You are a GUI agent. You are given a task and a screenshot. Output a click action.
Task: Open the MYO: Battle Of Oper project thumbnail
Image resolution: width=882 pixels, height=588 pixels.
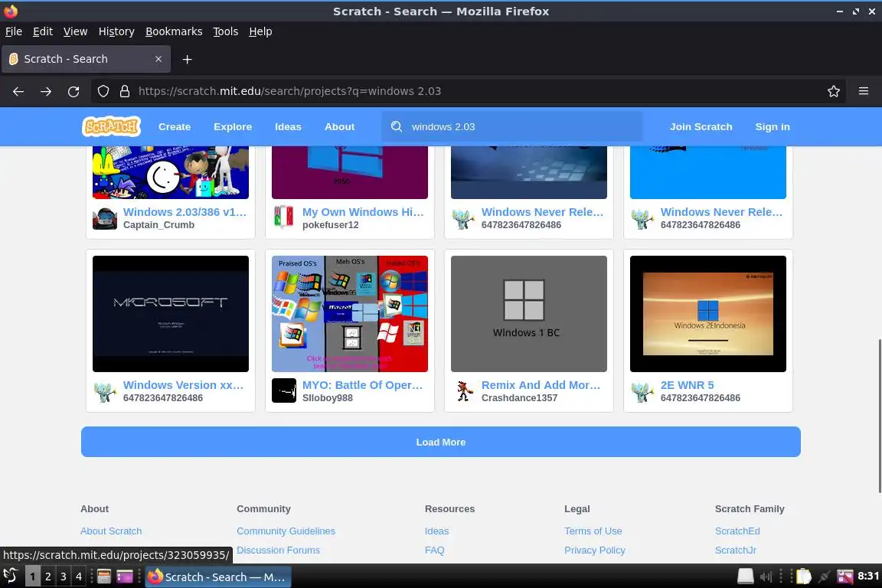click(349, 313)
